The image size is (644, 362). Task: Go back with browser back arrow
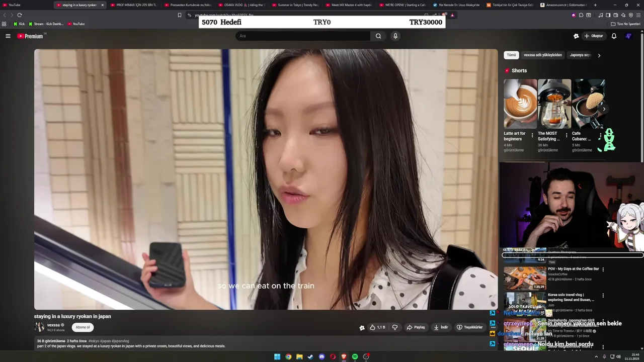click(5, 15)
